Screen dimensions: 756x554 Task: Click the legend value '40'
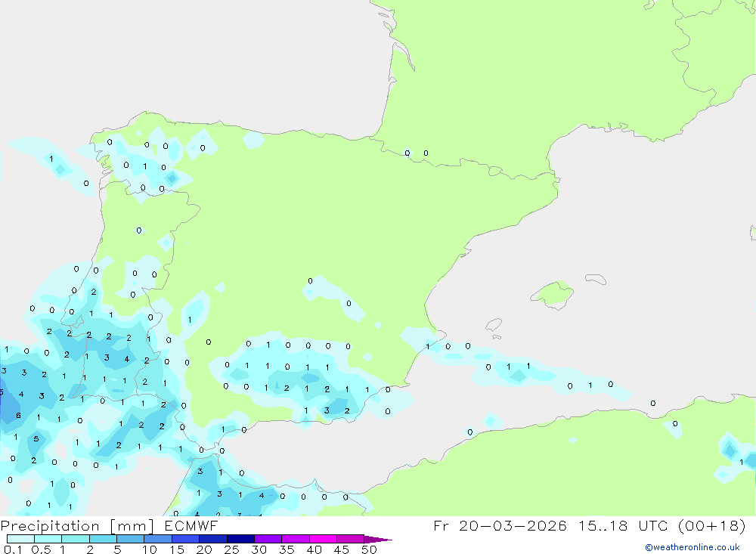click(x=314, y=549)
